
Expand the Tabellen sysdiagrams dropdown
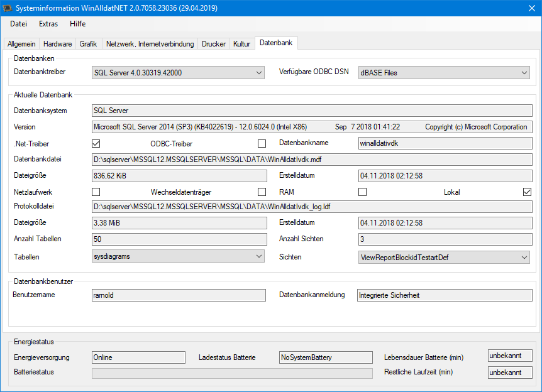pos(178,256)
